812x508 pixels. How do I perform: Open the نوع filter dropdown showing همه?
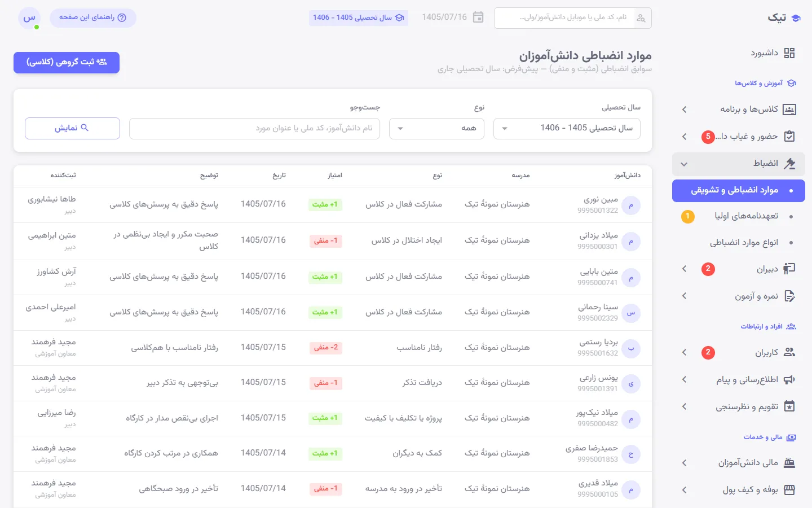[x=436, y=129]
